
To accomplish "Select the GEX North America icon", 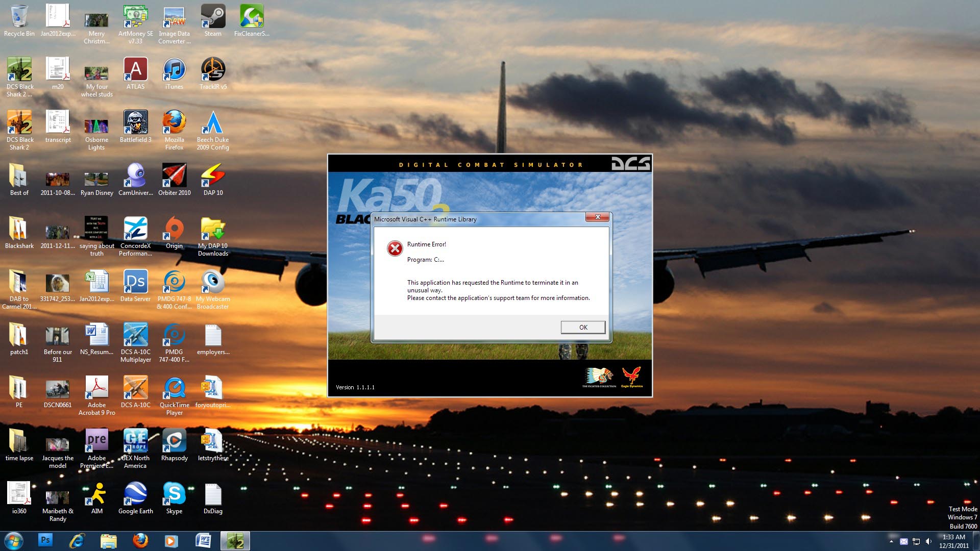I will coord(135,448).
